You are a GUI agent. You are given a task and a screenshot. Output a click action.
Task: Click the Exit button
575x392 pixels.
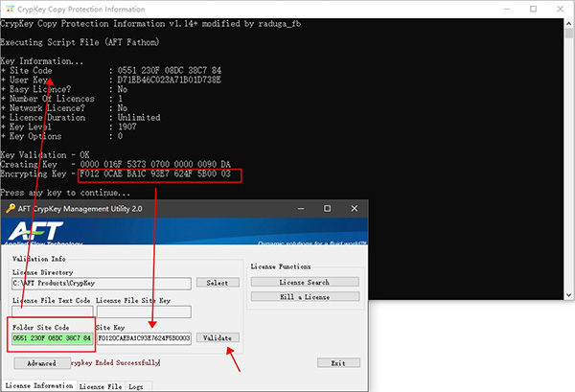[338, 363]
